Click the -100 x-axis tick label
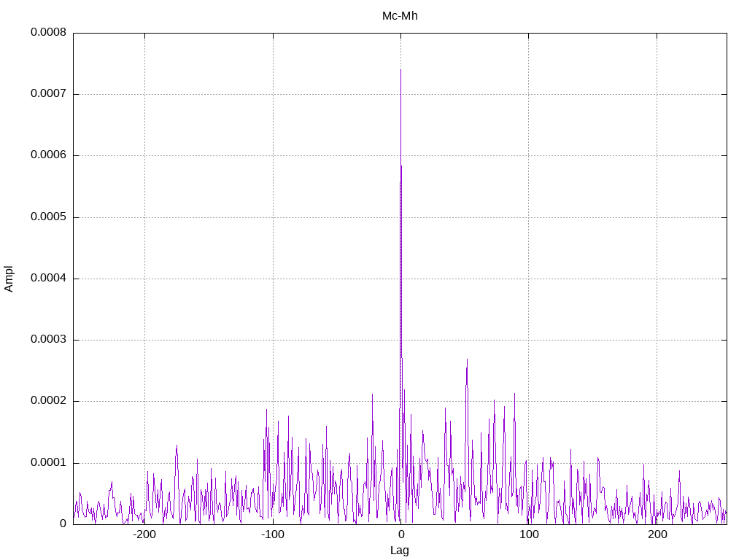 coord(273,535)
